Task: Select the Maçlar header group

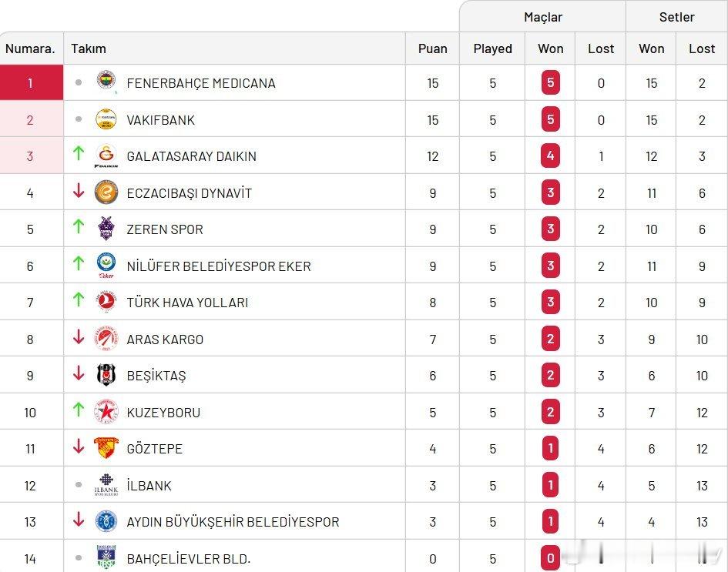Action: (x=542, y=17)
